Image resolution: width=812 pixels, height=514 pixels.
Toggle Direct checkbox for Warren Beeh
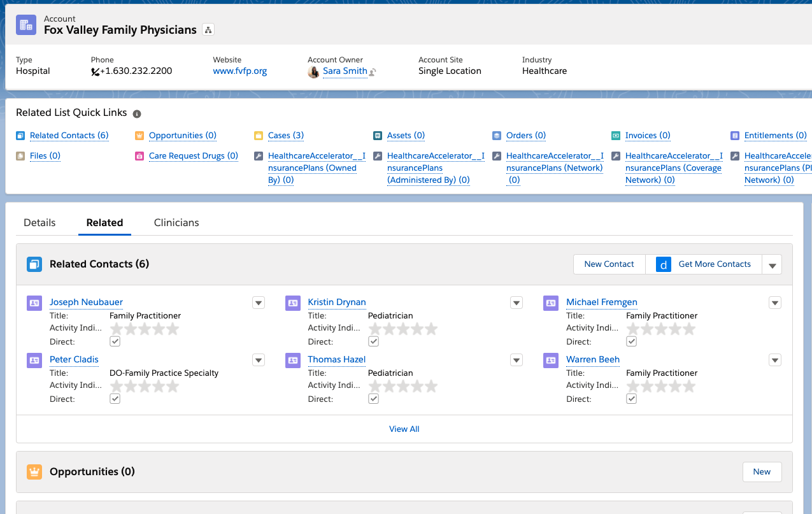pyautogui.click(x=632, y=399)
